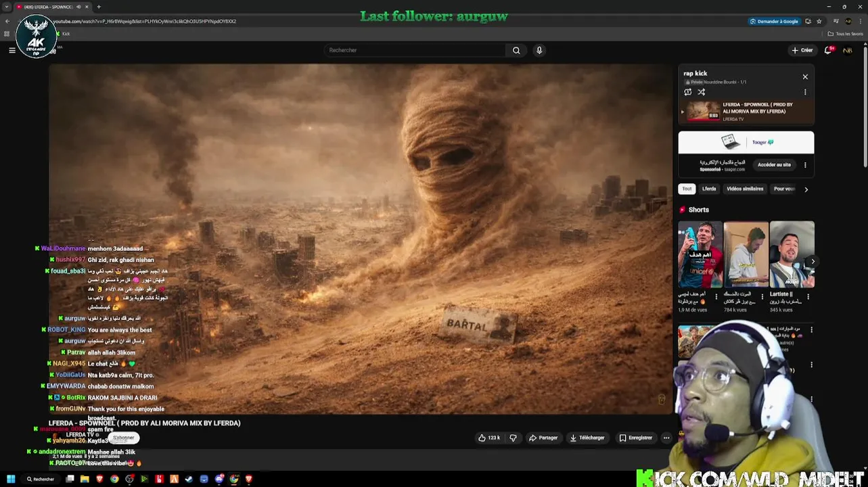
Task: Click video title LFERDA - SPOWNOEL text
Action: (145, 423)
